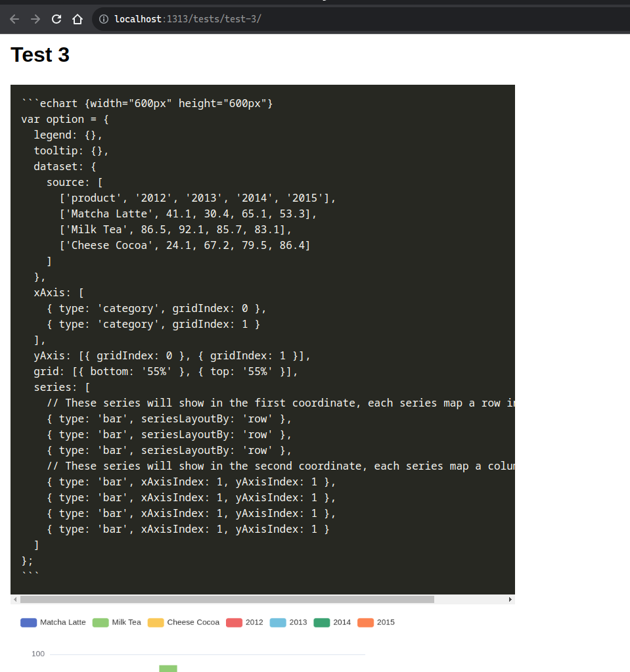
Task: Click the 'grid: [{ bottom: '55%' }' line
Action: coord(166,372)
